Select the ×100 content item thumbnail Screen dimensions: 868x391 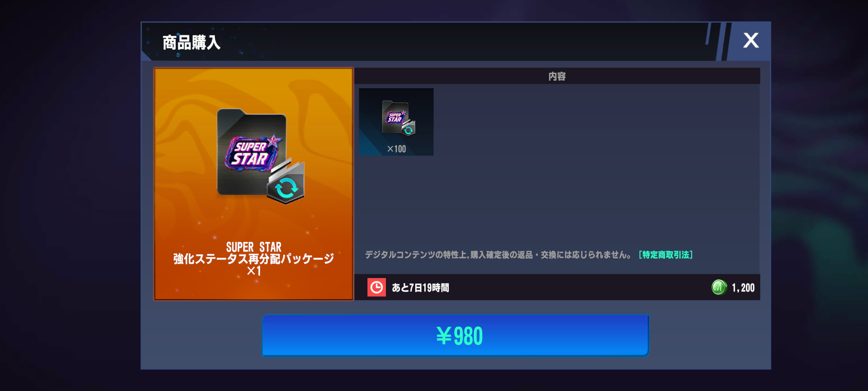click(x=396, y=122)
